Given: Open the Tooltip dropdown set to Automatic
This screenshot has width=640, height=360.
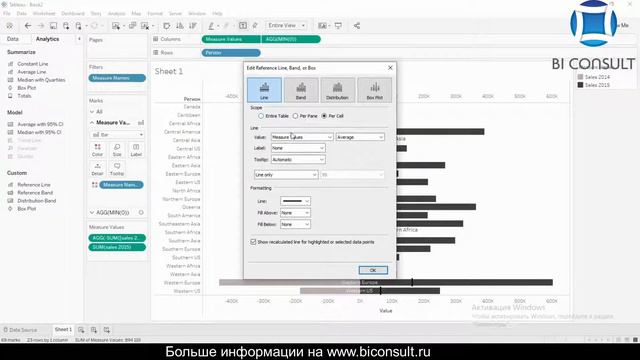Looking at the screenshot, I should click(298, 160).
